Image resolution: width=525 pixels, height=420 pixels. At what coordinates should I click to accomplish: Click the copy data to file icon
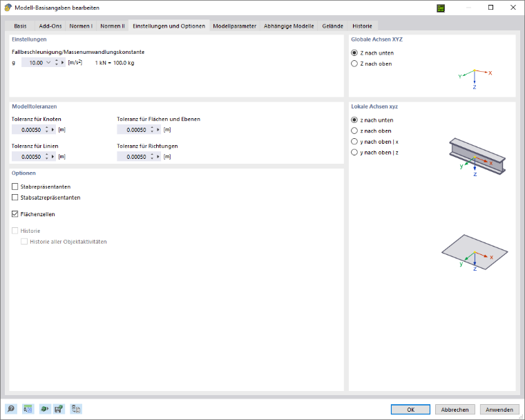(x=76, y=409)
